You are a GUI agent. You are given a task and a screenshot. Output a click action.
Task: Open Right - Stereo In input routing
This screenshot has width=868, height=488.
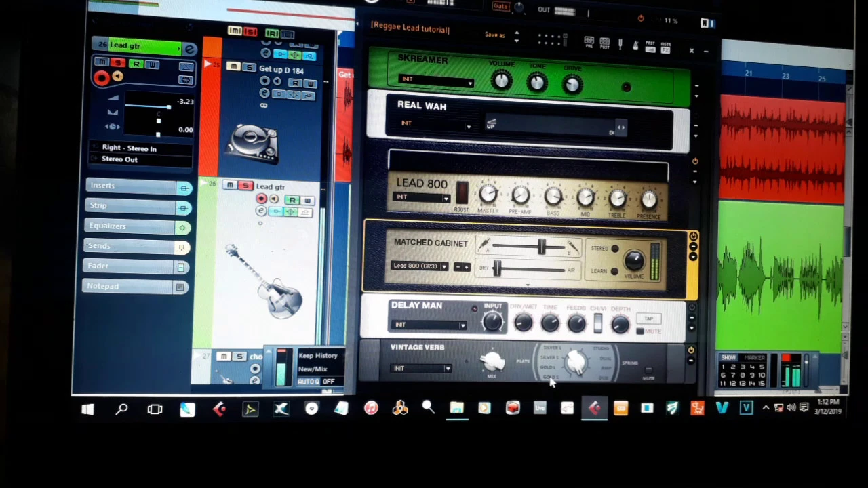pyautogui.click(x=142, y=148)
